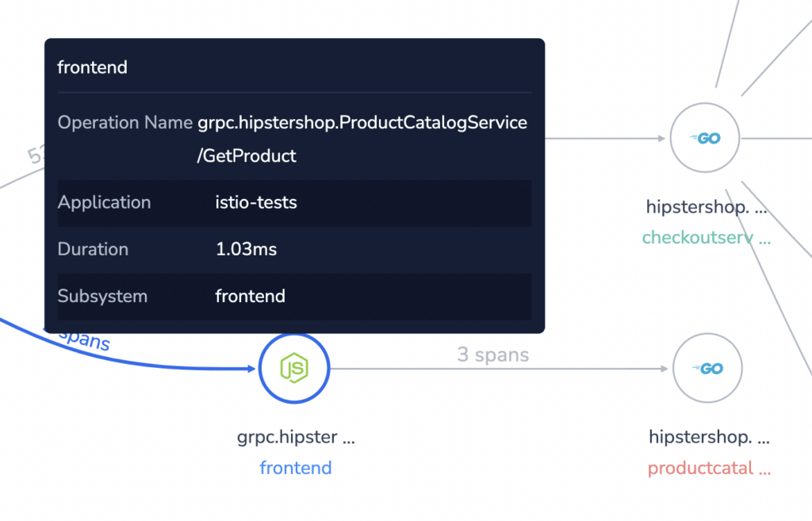Click 'hipstershop. ...' above checkoutserv label
The width and height of the screenshot is (812, 521).
click(x=707, y=207)
